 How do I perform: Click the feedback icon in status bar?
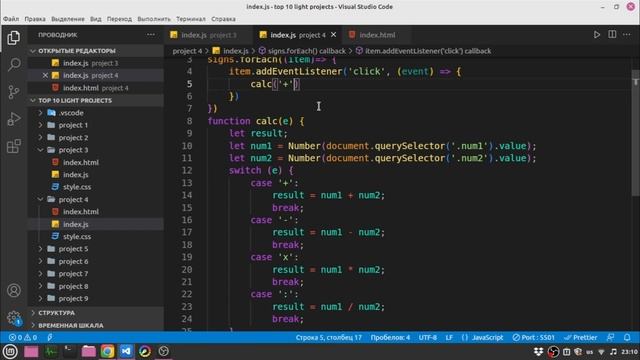(611, 338)
